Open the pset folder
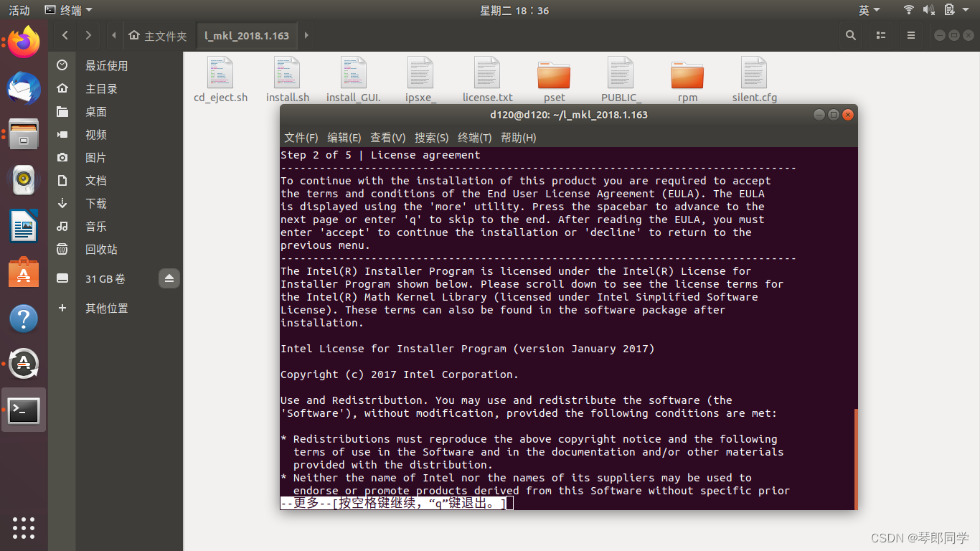Image resolution: width=980 pixels, height=551 pixels. tap(554, 80)
